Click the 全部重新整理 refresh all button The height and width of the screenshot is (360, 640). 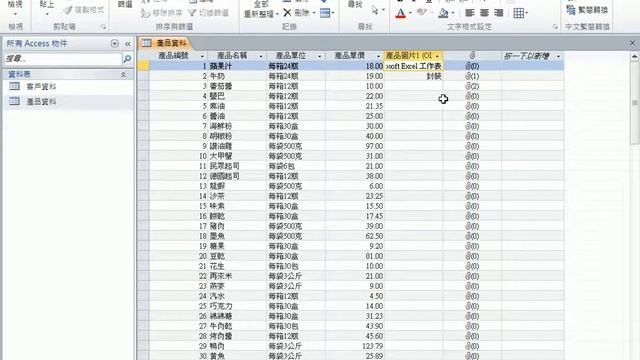click(x=261, y=9)
